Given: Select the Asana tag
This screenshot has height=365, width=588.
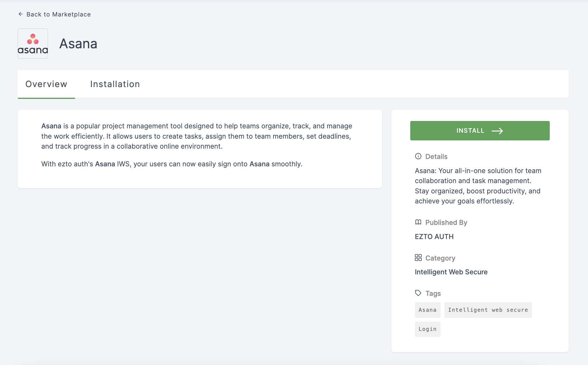Looking at the screenshot, I should coord(428,310).
